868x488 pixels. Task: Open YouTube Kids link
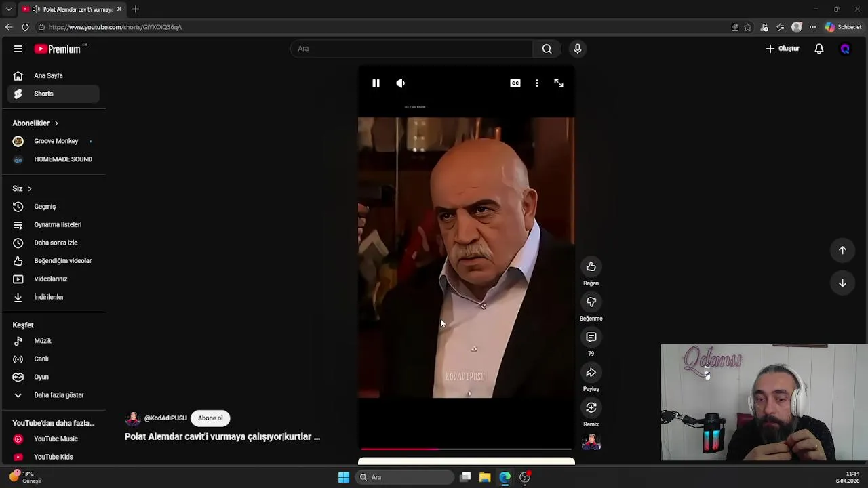pos(53,457)
